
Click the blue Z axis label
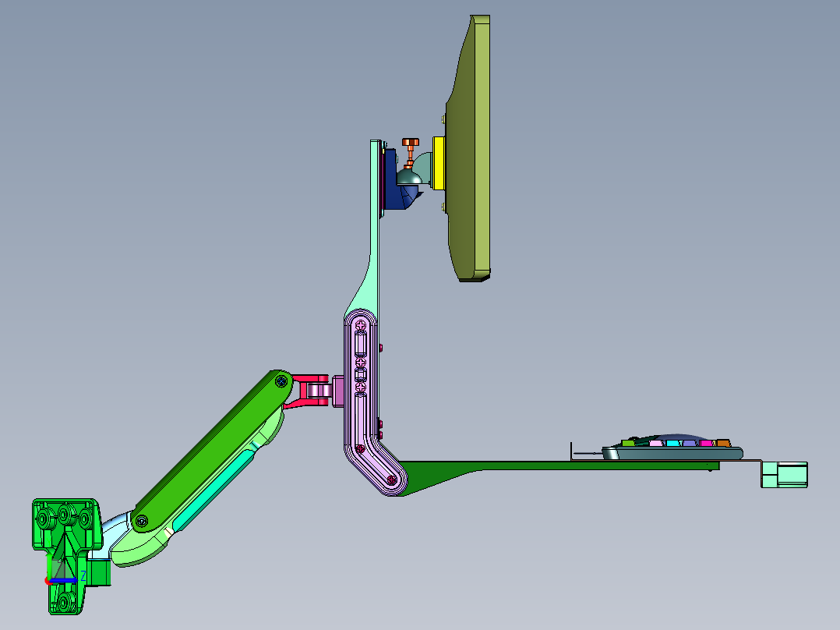tap(83, 576)
